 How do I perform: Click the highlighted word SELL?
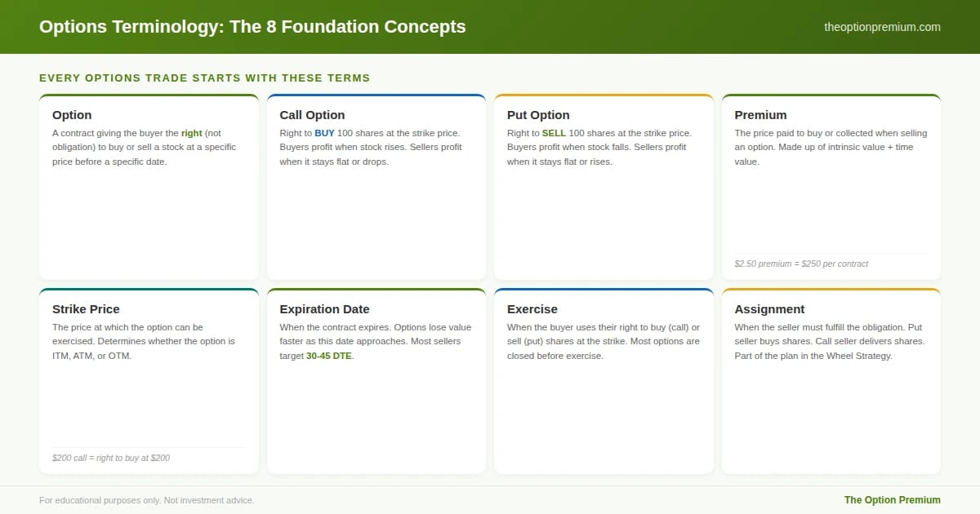(x=554, y=133)
